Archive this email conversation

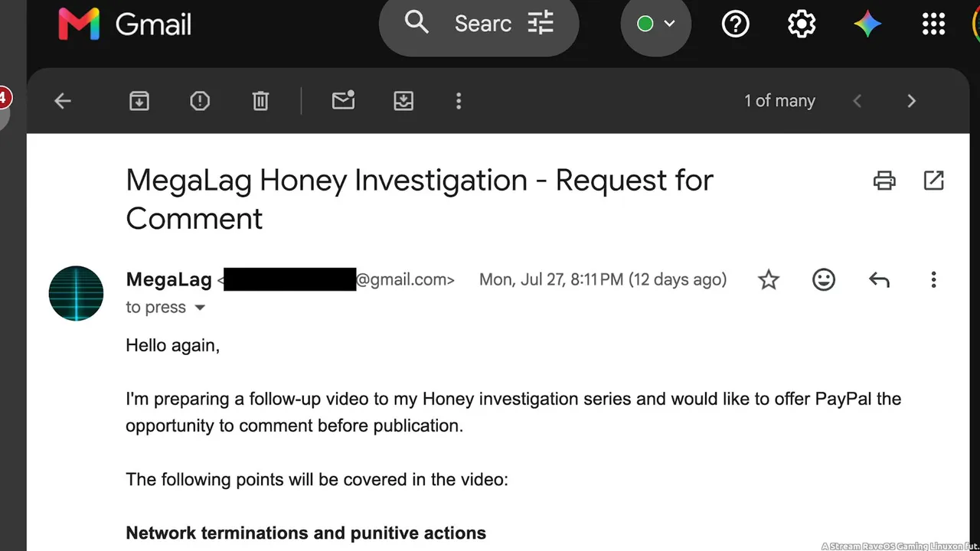click(x=139, y=101)
